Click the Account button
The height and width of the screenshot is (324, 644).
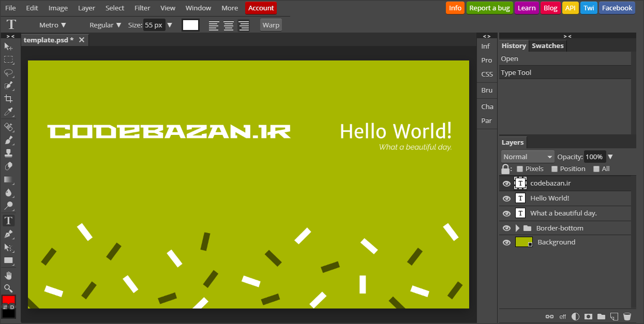coord(261,8)
